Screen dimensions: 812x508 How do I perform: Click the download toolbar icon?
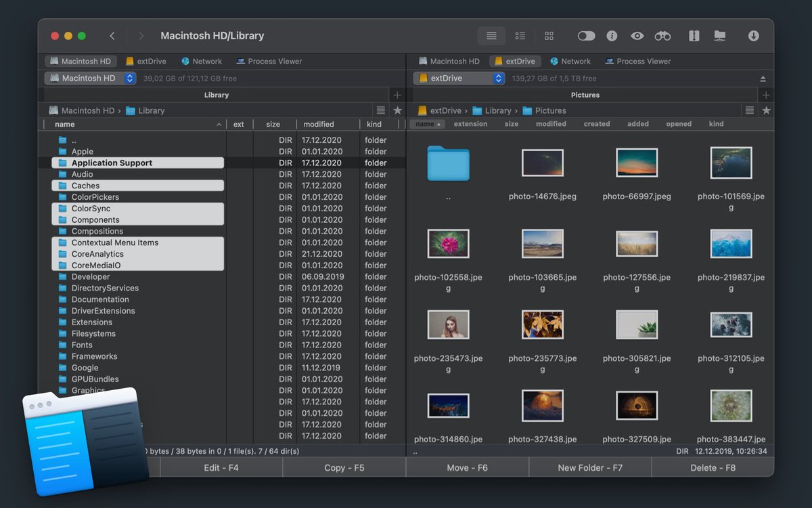[x=753, y=35]
